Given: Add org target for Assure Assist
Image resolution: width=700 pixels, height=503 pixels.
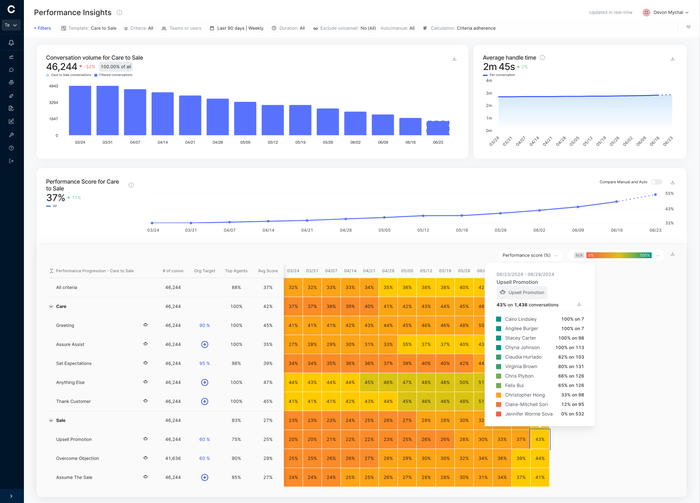Looking at the screenshot, I should (204, 344).
